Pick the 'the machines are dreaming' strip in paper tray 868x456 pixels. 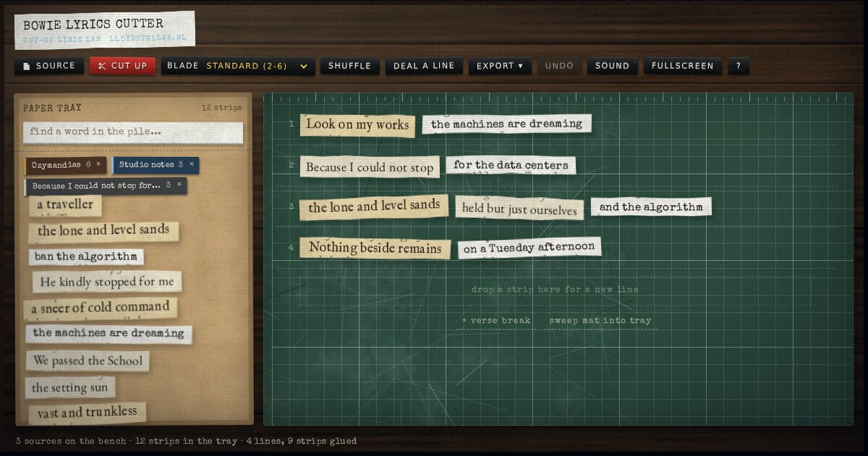point(109,334)
